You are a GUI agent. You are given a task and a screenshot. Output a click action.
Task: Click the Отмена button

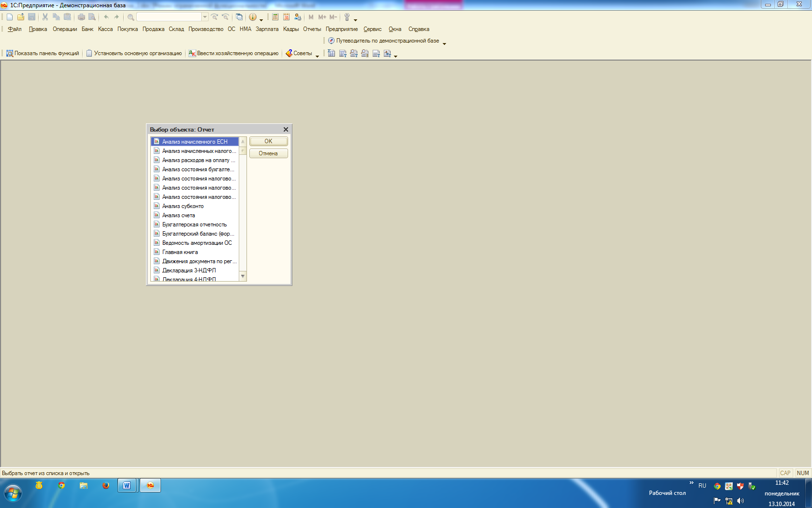(x=268, y=153)
